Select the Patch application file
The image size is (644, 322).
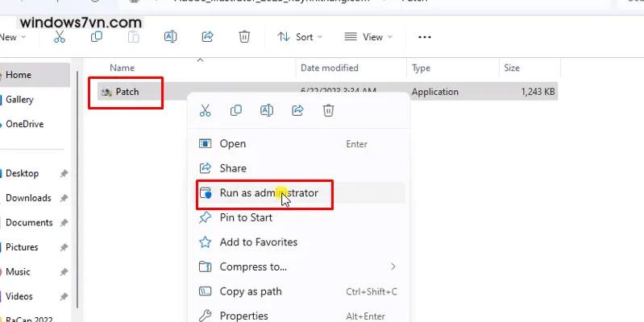(127, 93)
